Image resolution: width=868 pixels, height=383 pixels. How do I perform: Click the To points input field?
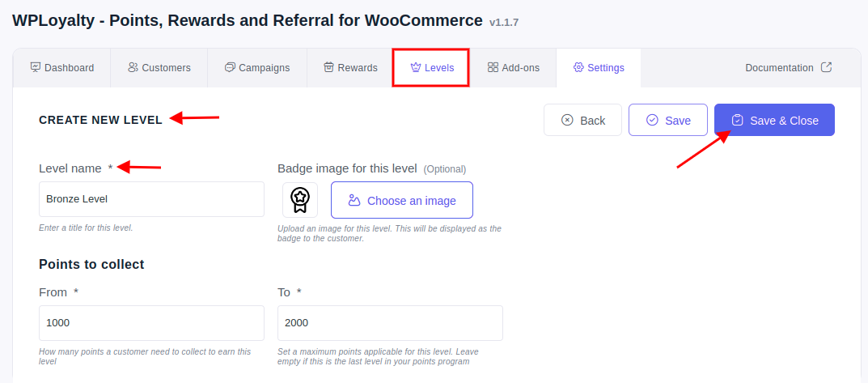coord(390,322)
